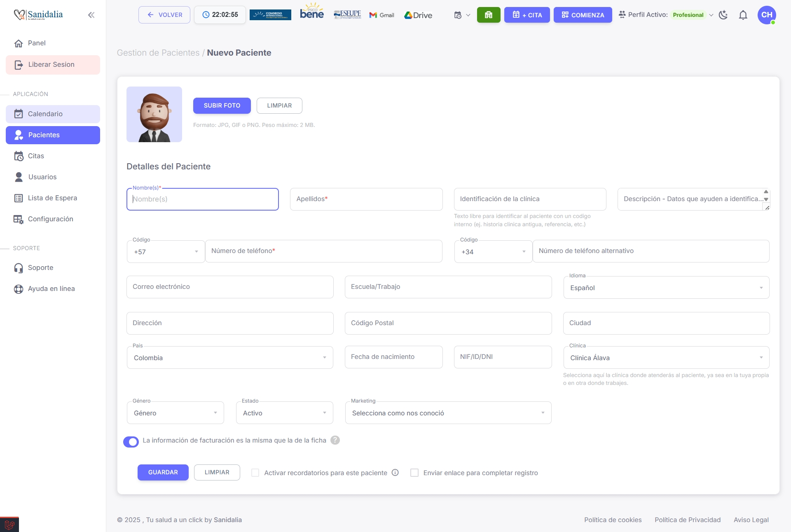Viewport: 791px width, 532px height.
Task: Click the reminders info icon
Action: (395, 473)
